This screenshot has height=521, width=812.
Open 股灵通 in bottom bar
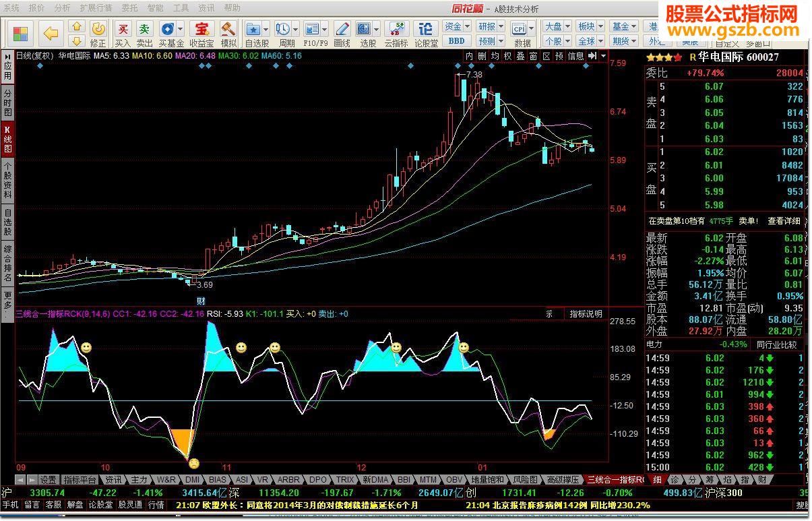click(x=130, y=505)
